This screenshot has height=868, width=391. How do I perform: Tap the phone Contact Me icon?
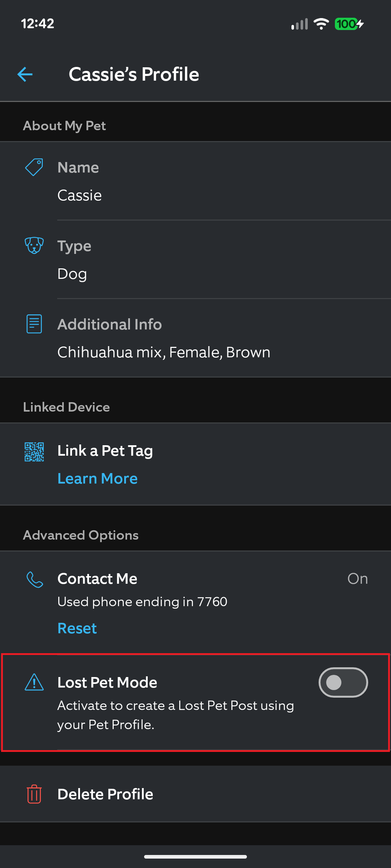coord(35,579)
